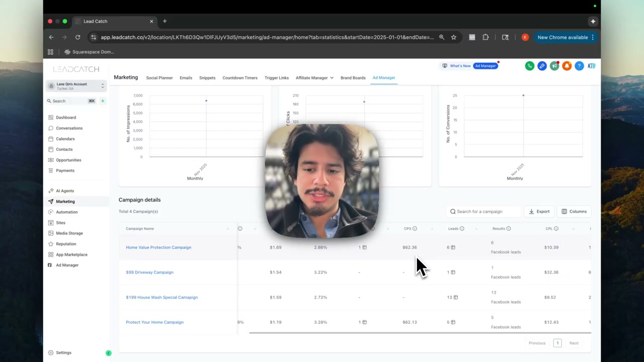Collapse the sidebar with the green arrow
The width and height of the screenshot is (644, 362).
click(108, 353)
